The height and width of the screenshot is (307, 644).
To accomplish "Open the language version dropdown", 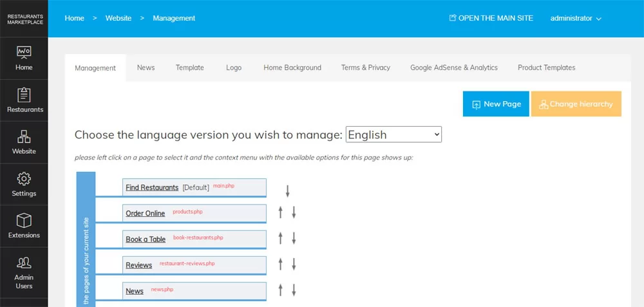I will pos(393,135).
